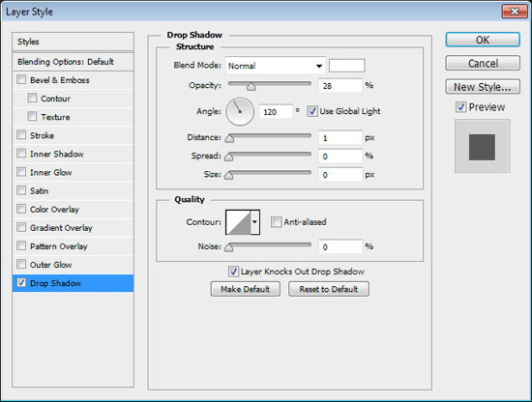The width and height of the screenshot is (532, 402).
Task: Click the Angle dial control
Action: (240, 111)
